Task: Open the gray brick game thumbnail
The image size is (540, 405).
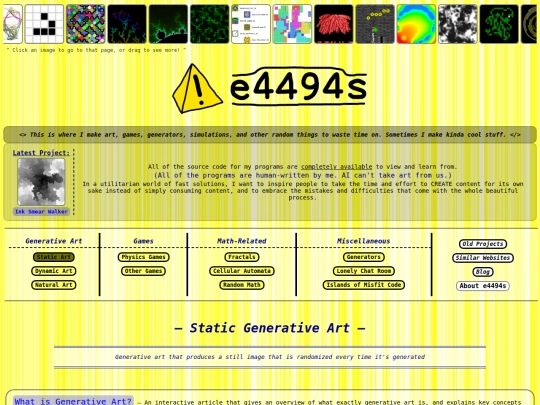Action: pyautogui.click(x=375, y=24)
